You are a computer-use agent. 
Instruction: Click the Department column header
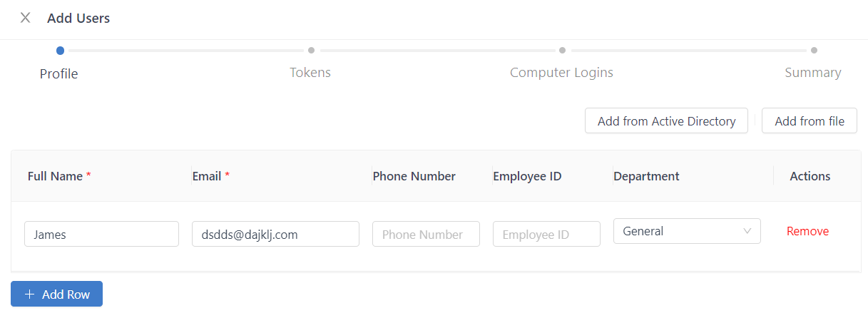tap(646, 176)
